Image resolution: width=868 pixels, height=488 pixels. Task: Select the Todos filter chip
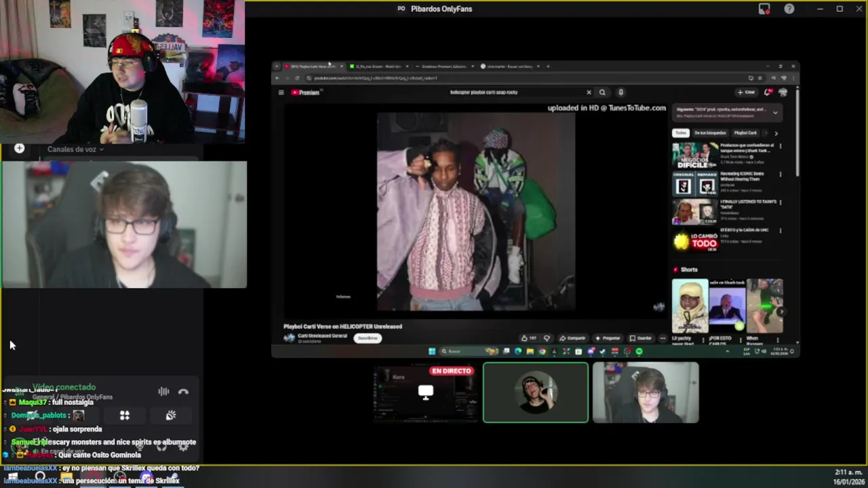(x=681, y=133)
